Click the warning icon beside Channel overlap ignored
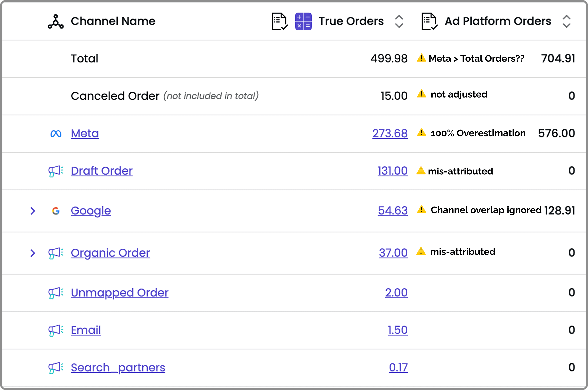Screen dimensions: 588x390 tap(421, 209)
